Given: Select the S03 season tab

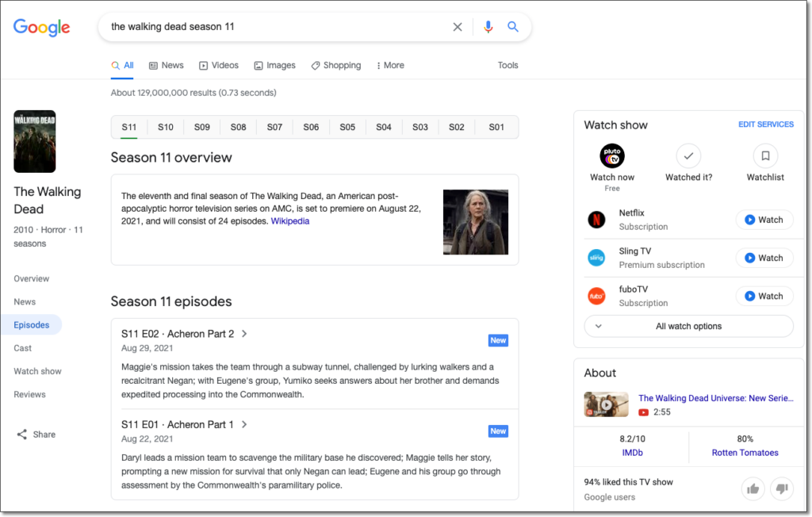Looking at the screenshot, I should [420, 127].
